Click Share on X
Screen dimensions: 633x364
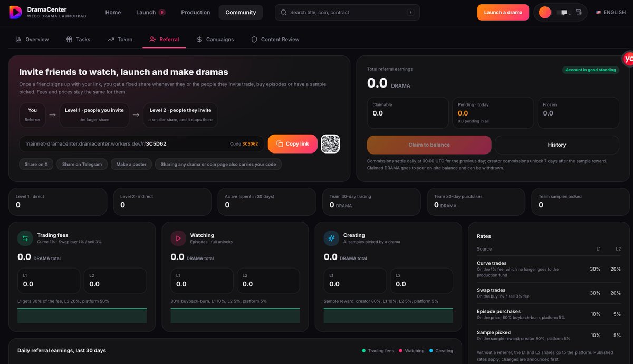click(36, 164)
